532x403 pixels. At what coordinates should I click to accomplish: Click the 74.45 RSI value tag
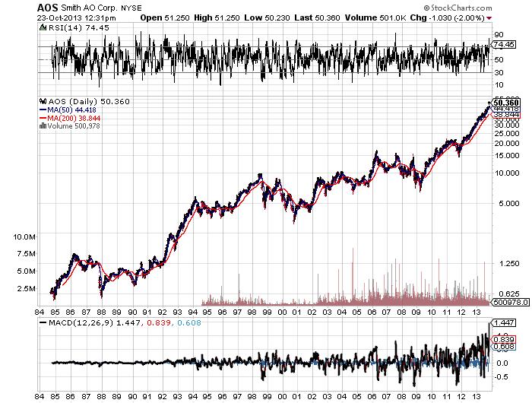point(504,44)
